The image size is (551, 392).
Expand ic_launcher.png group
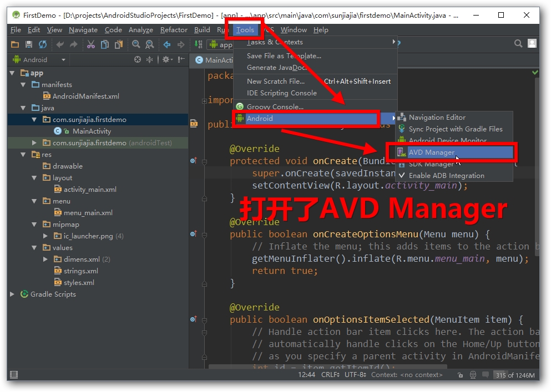[x=46, y=236]
